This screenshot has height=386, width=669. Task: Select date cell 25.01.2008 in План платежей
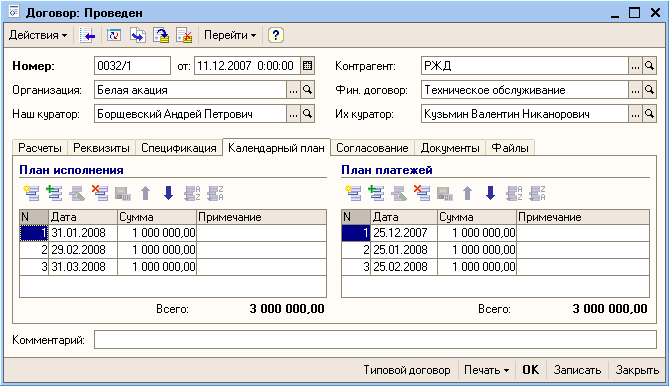[404, 250]
